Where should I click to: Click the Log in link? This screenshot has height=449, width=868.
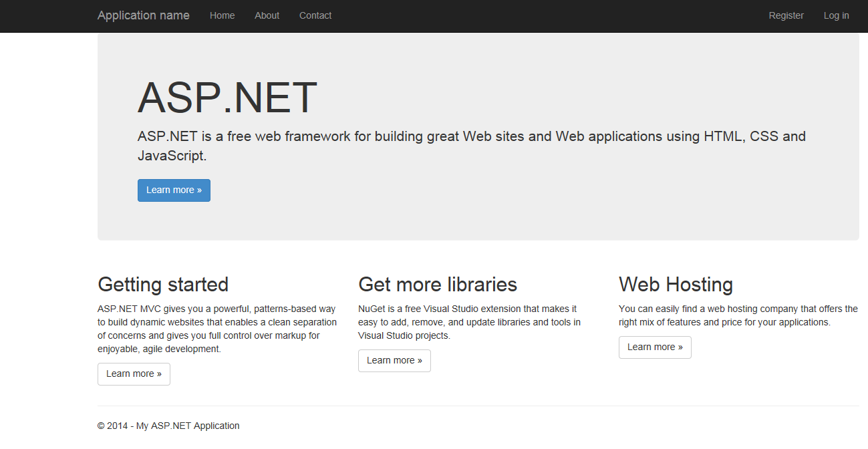[x=836, y=15]
